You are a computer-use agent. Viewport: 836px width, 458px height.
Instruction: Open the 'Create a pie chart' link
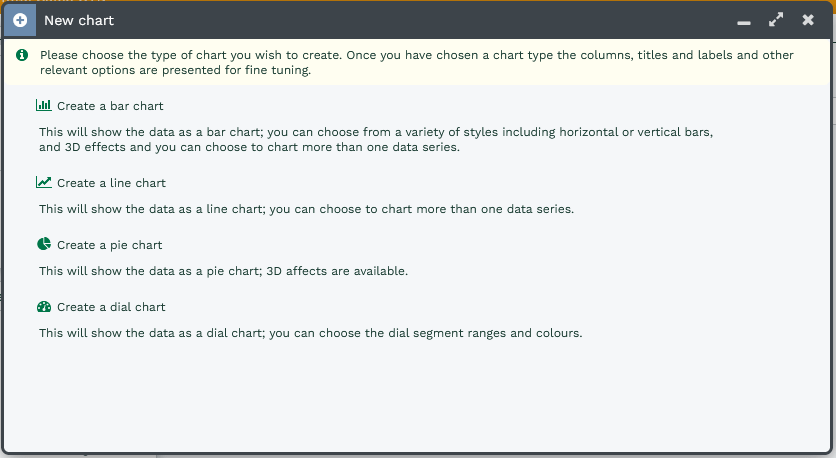pos(109,246)
